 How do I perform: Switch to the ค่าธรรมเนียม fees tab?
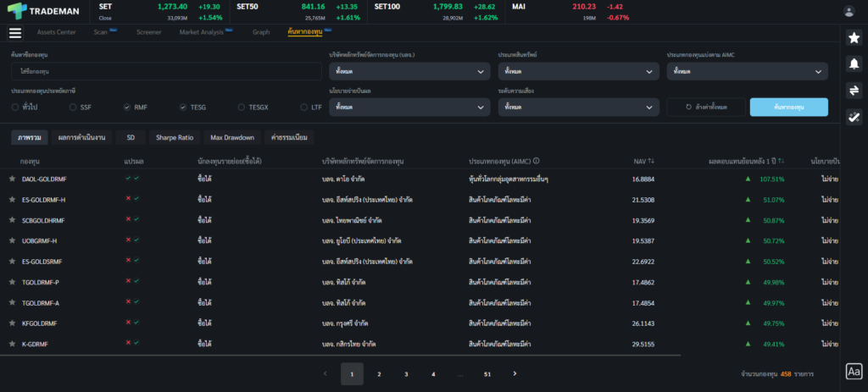tap(289, 138)
